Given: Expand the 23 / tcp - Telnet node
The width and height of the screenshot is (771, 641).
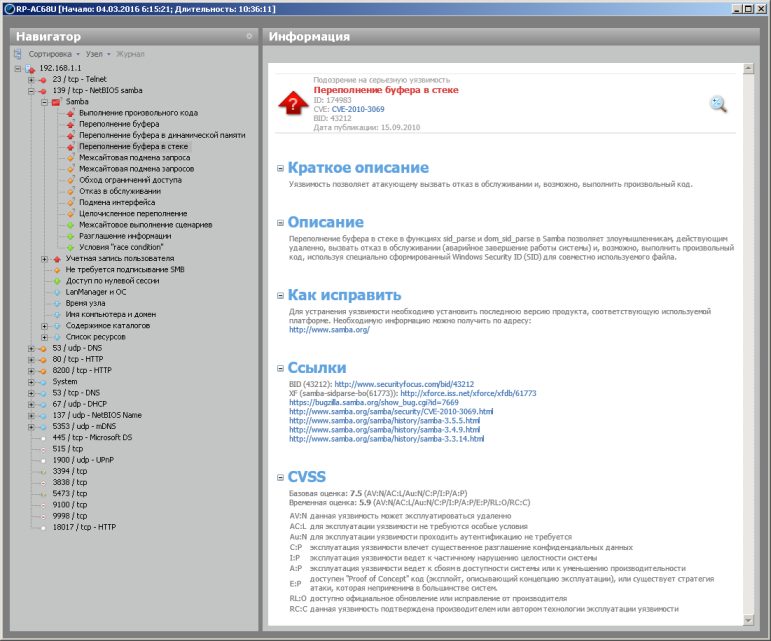Looking at the screenshot, I should pos(31,80).
